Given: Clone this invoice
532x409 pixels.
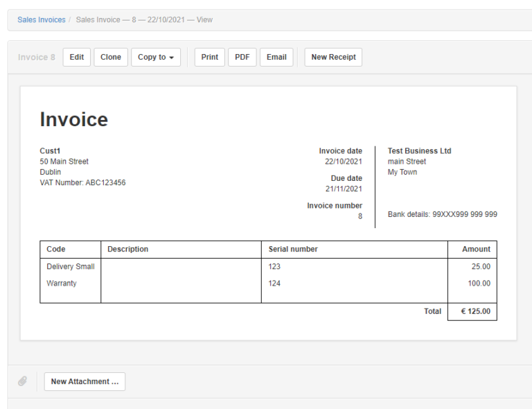Looking at the screenshot, I should [111, 58].
